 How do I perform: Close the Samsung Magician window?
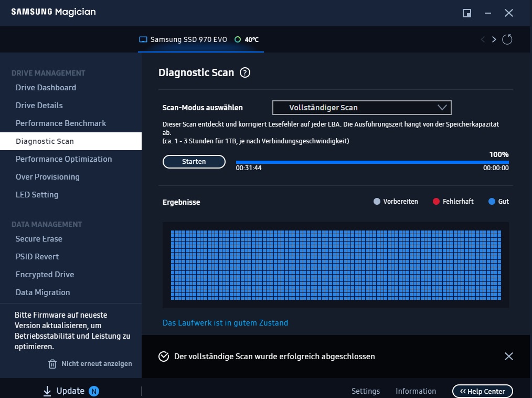508,13
